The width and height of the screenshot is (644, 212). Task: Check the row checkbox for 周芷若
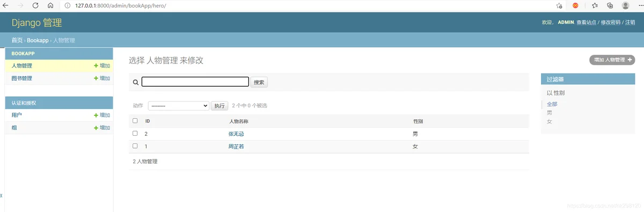135,145
